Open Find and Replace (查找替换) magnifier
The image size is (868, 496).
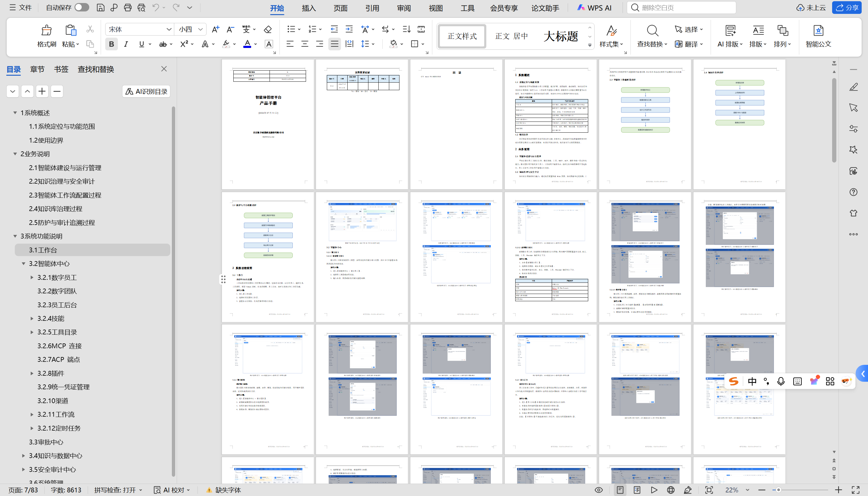652,31
